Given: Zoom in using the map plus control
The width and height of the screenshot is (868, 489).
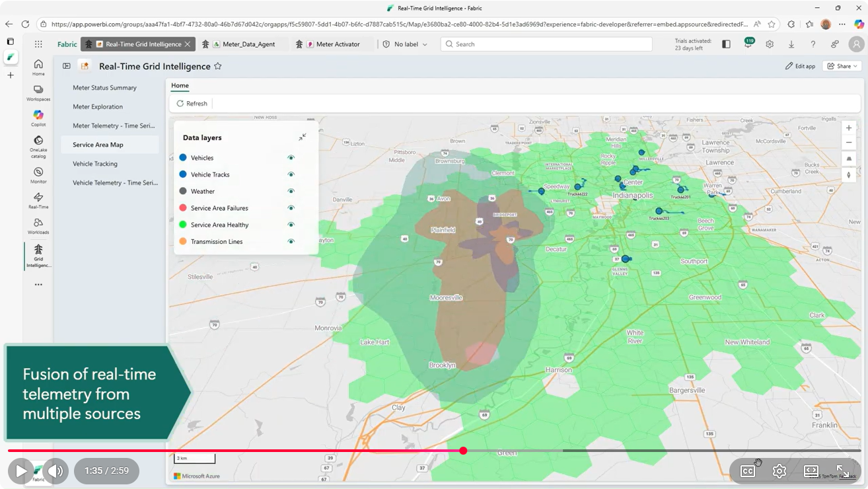Looking at the screenshot, I should [849, 128].
